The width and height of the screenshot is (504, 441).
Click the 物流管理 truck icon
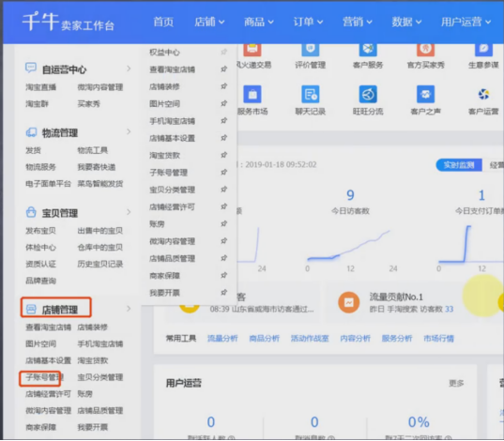point(31,132)
